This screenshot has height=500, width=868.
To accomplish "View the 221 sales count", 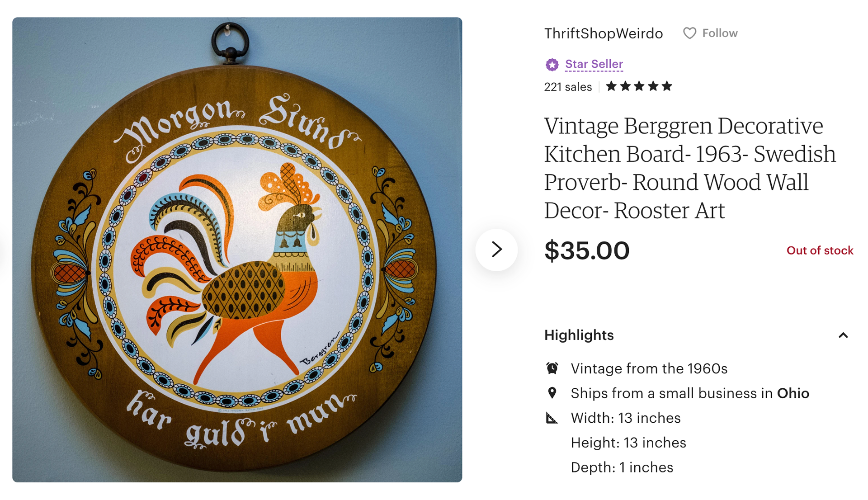I will [x=568, y=87].
